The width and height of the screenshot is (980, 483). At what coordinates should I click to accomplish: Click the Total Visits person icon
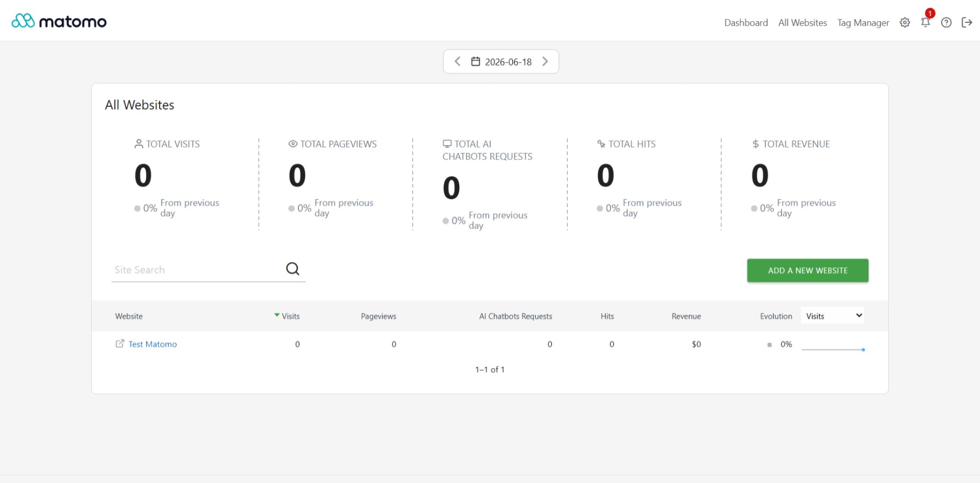point(139,144)
